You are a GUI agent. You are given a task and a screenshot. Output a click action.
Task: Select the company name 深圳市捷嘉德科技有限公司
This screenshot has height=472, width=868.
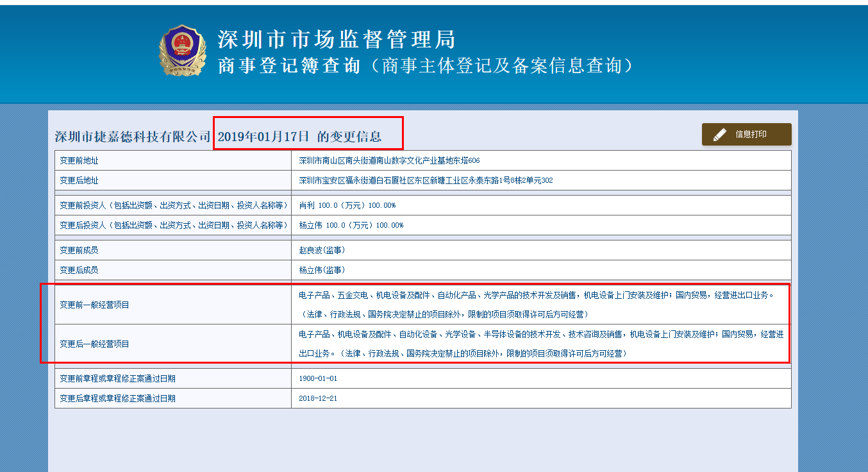pyautogui.click(x=133, y=137)
